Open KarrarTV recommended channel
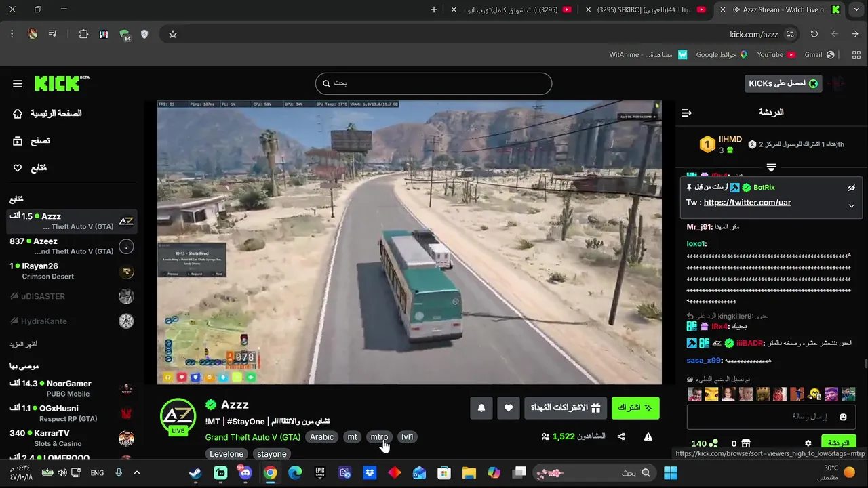This screenshot has height=488, width=868. pos(72,438)
